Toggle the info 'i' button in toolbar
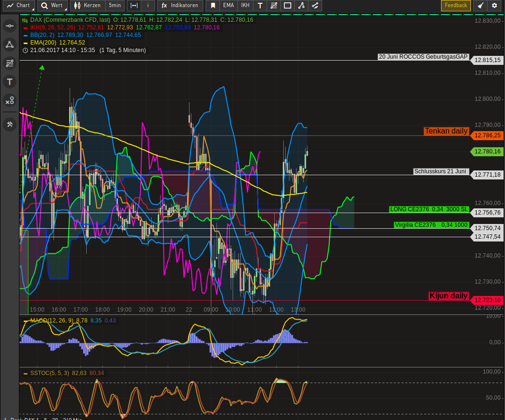Image resolution: width=505 pixels, height=420 pixels. point(148,6)
